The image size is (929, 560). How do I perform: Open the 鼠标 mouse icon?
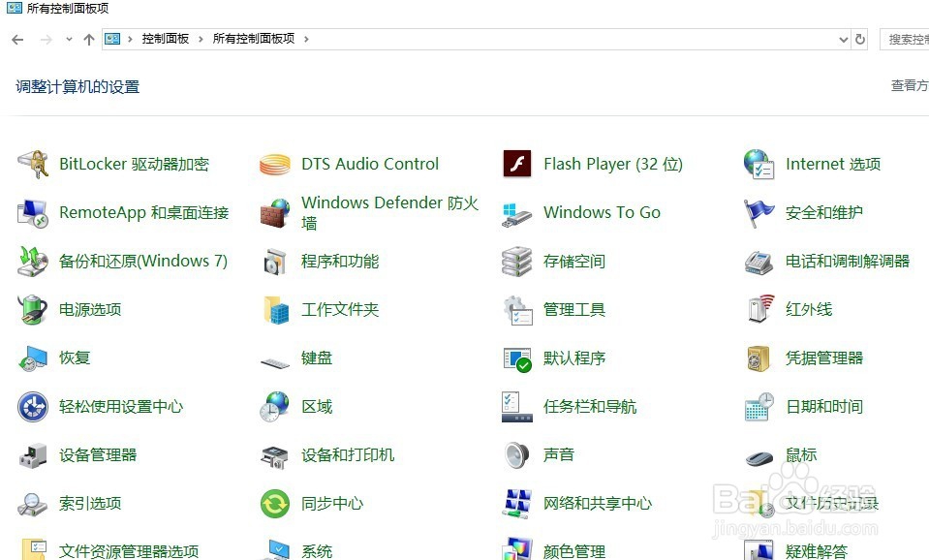[x=759, y=457]
